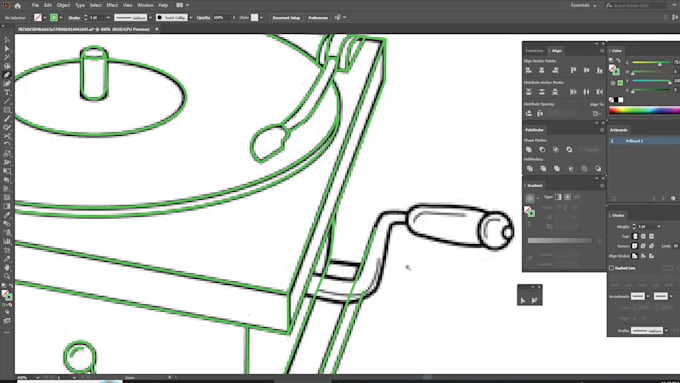Click Minus Back in Pathfinder panel

pyautogui.click(x=598, y=168)
